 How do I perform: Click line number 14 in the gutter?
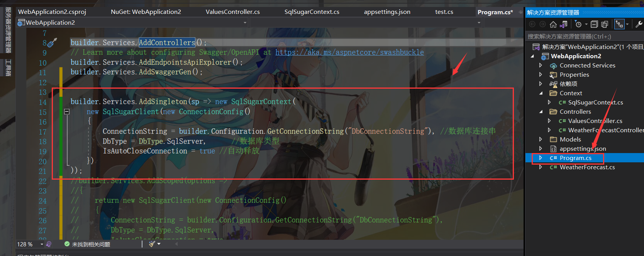point(42,102)
